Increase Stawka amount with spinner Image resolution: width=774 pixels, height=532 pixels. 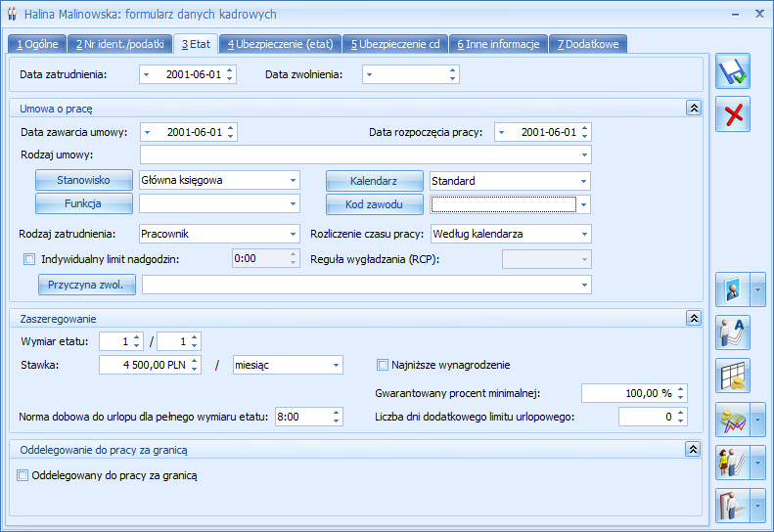[195, 361]
